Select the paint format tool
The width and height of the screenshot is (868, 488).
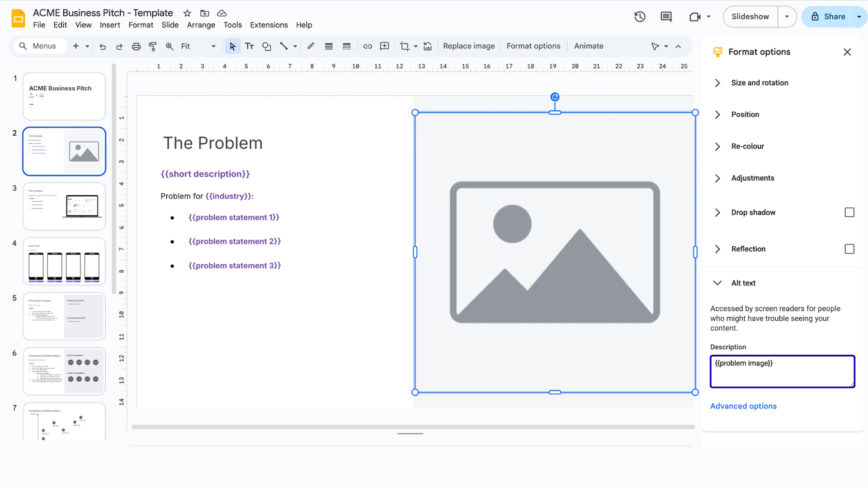pyautogui.click(x=152, y=46)
